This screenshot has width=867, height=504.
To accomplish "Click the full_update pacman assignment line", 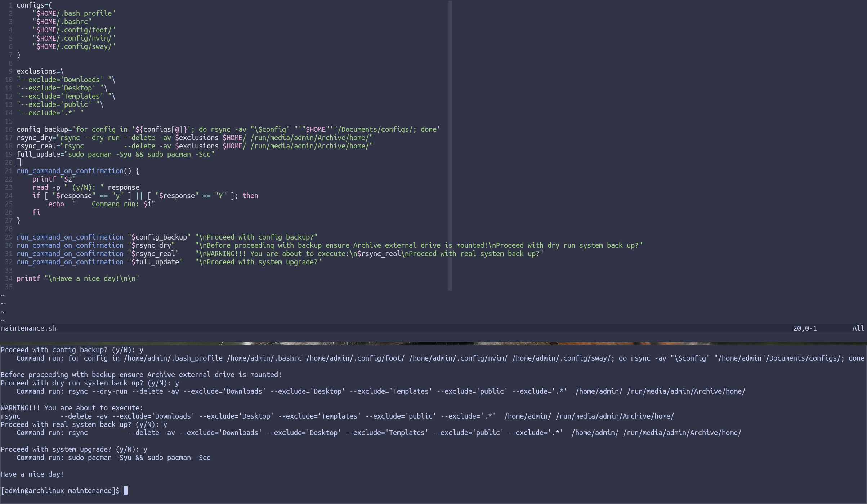I will click(116, 154).
